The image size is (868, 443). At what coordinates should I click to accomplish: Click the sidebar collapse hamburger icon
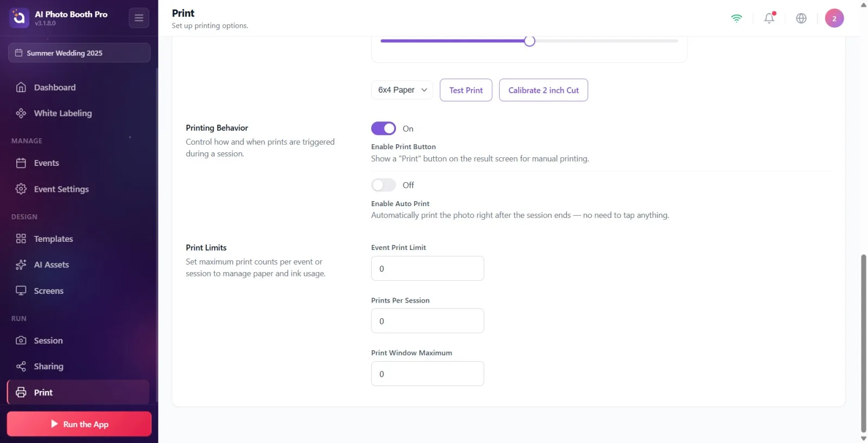(x=139, y=18)
